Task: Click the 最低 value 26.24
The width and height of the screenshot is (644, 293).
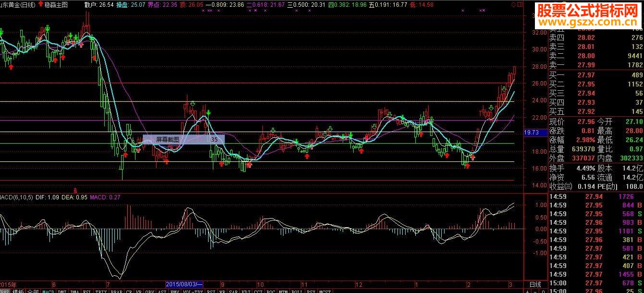Action: [634, 140]
